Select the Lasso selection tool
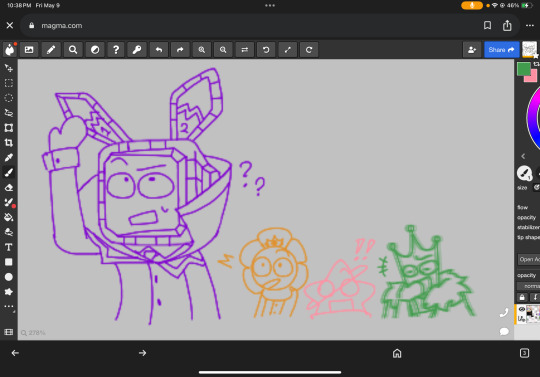The image size is (540, 377). point(9,113)
